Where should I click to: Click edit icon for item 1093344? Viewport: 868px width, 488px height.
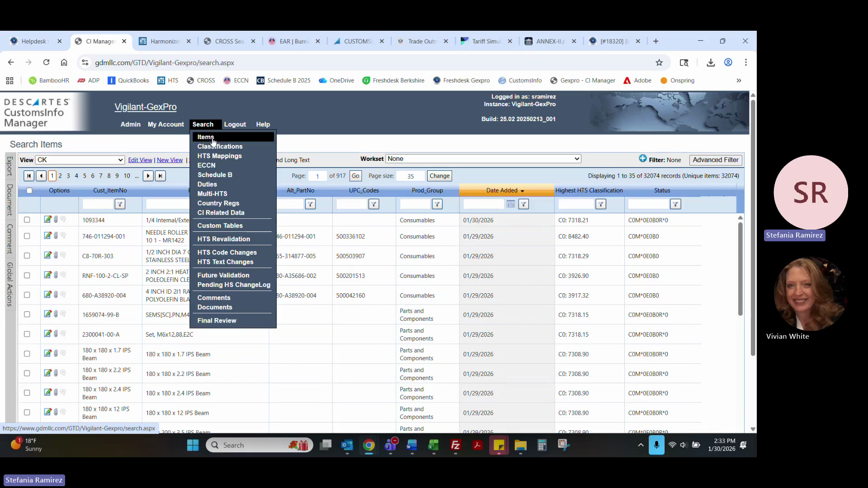tap(47, 220)
